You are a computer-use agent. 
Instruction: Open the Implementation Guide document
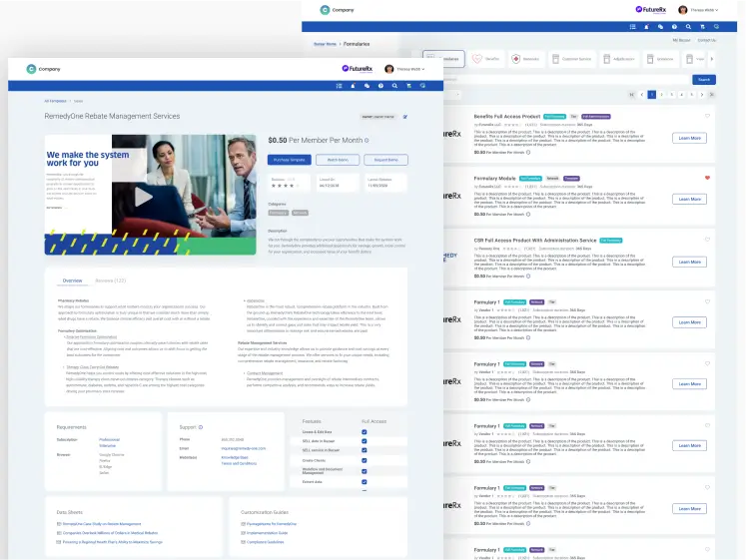(268, 533)
